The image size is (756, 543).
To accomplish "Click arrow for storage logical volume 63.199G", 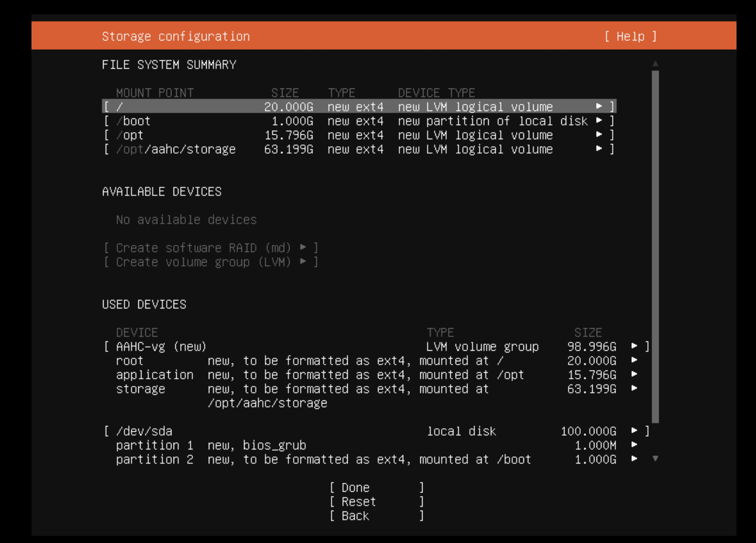I will point(634,388).
